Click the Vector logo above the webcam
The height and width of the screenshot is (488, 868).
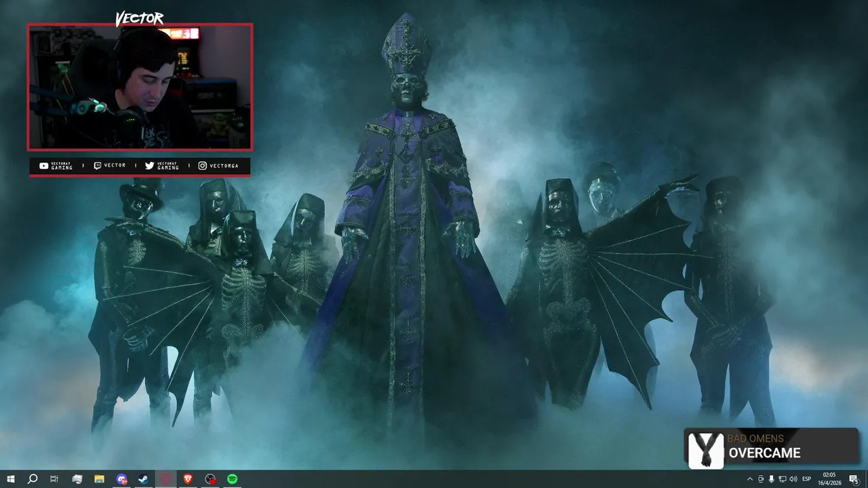(140, 18)
